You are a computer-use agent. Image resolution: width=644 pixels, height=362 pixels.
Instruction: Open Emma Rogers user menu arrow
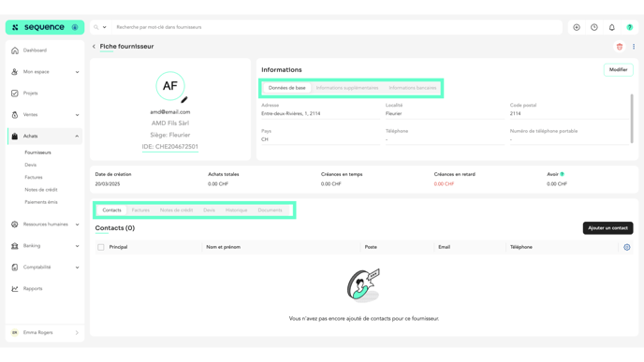[x=77, y=332]
